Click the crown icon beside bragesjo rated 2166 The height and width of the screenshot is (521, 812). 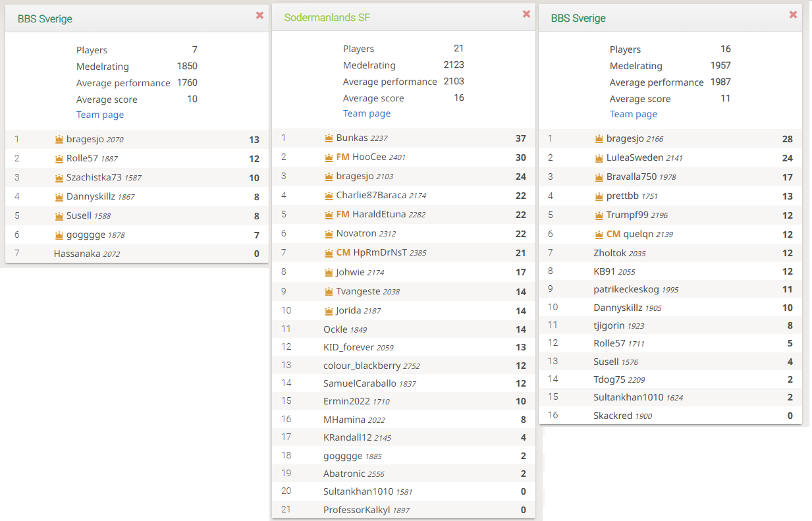(599, 138)
